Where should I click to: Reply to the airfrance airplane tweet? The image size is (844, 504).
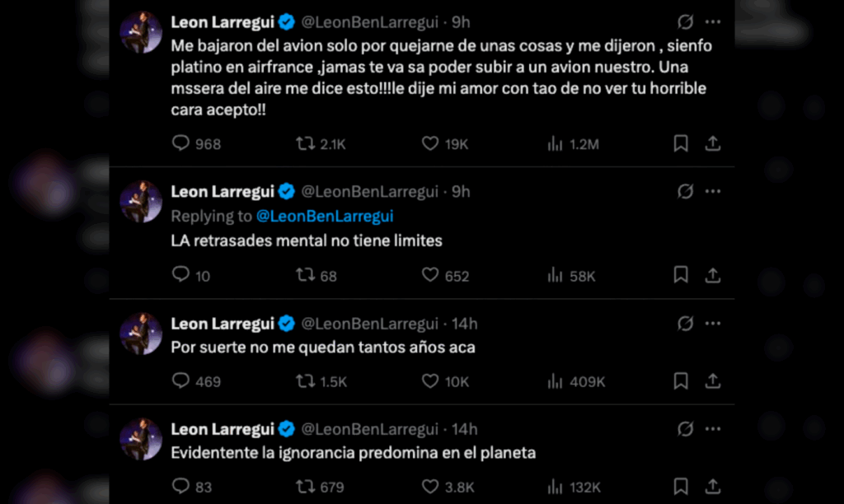point(181,144)
